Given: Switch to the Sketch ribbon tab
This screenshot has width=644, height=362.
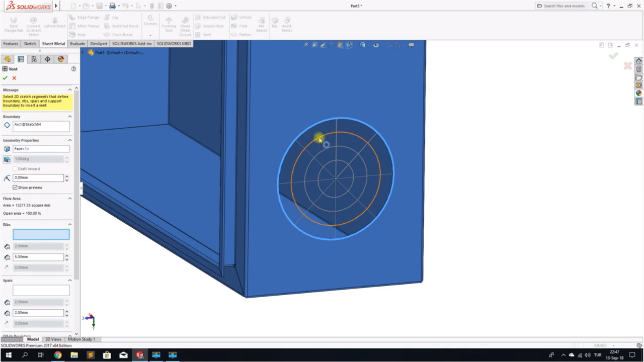Looking at the screenshot, I should coord(30,44).
